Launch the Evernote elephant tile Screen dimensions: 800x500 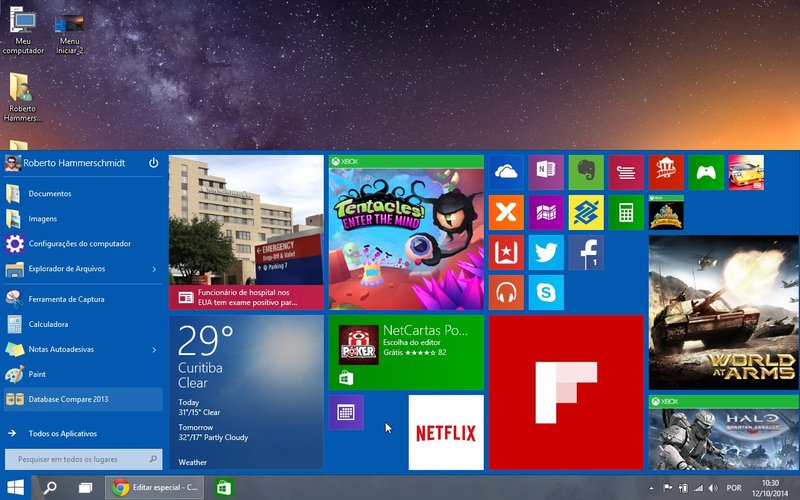[x=586, y=172]
